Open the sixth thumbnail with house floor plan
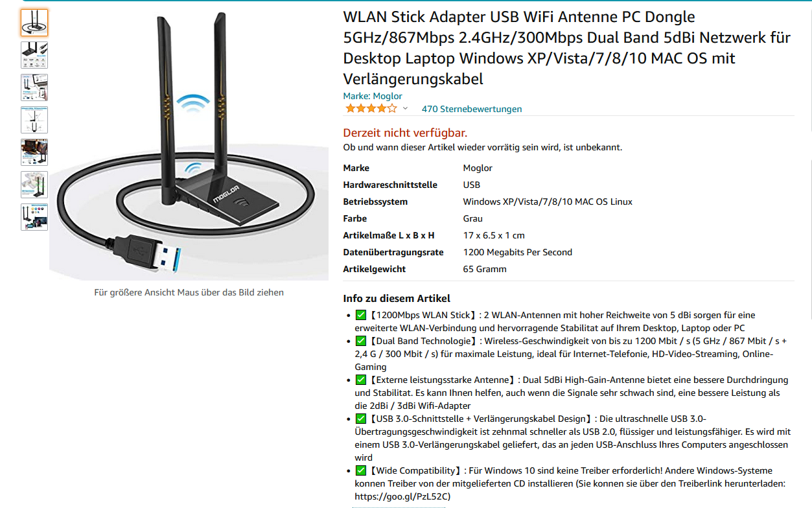 (x=34, y=185)
